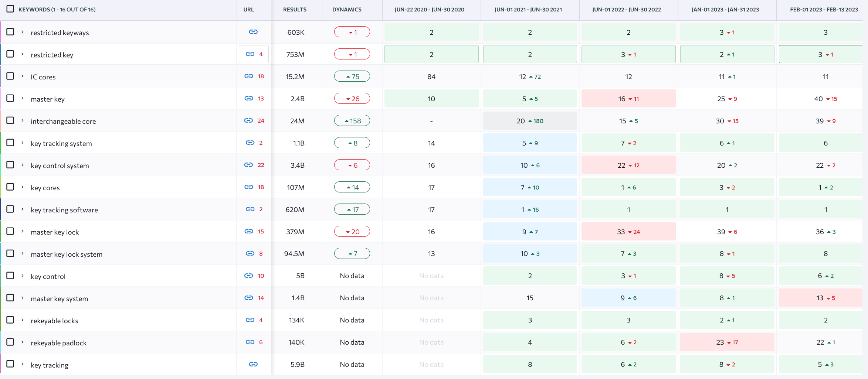Screen dimensions: 868x379
Task: Click the URL count 24 for interchangeable core
Action: tap(261, 120)
